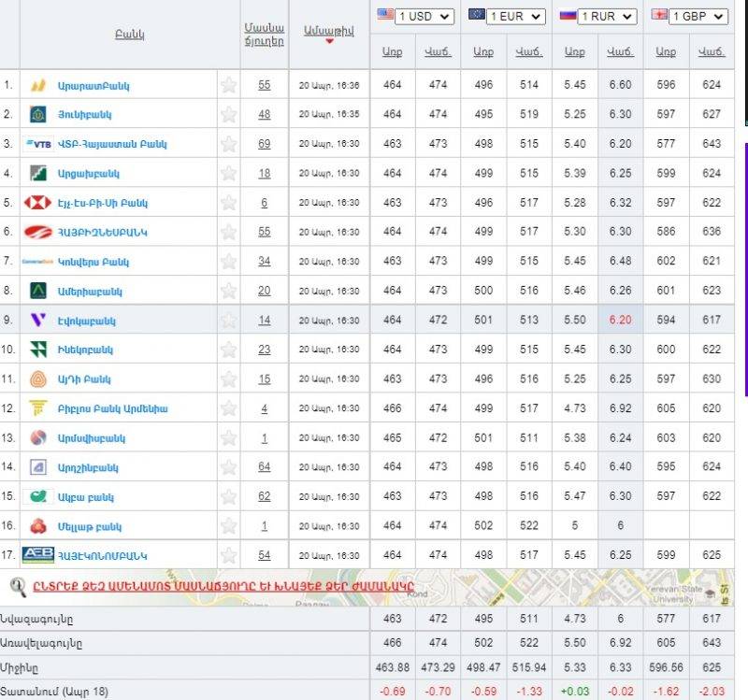Click the Byblos Bank Armenia logo
The image size is (748, 700).
(38, 408)
